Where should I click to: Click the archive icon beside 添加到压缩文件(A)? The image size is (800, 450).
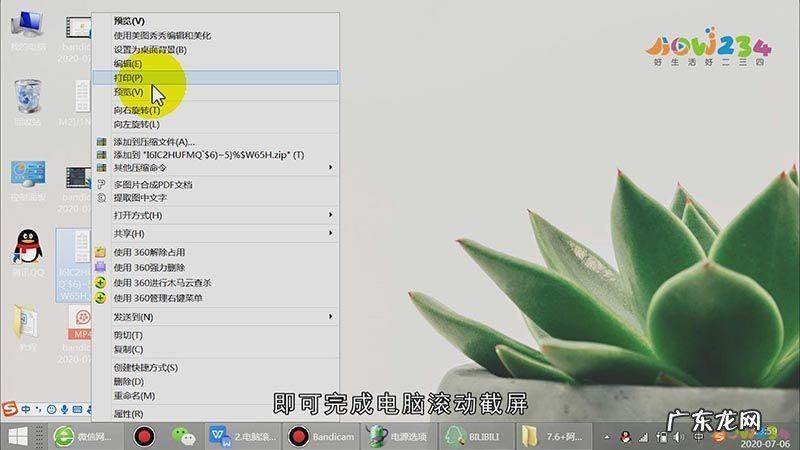pyautogui.click(x=102, y=142)
